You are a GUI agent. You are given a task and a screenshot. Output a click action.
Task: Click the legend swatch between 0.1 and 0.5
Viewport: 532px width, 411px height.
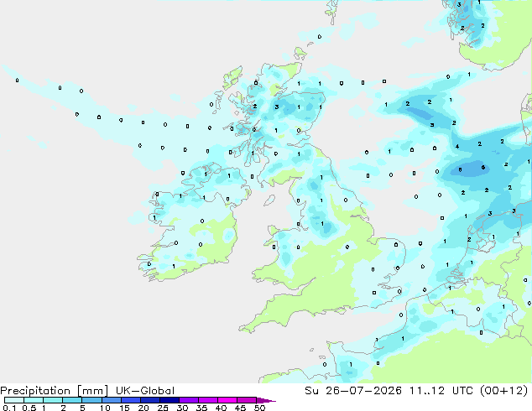point(14,400)
